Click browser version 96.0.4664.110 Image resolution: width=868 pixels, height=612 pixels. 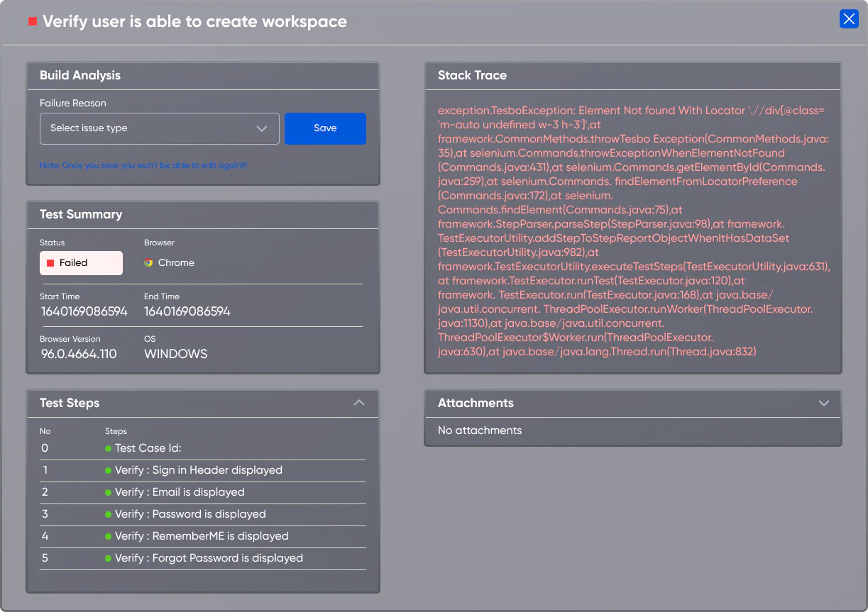(79, 354)
